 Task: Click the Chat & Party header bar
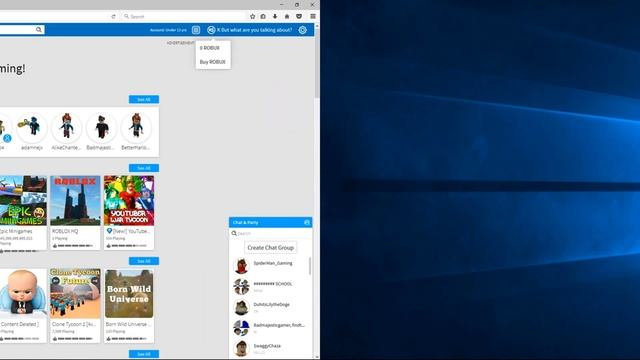(271, 222)
